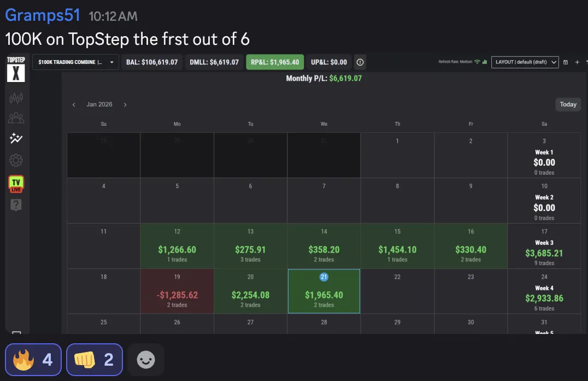Open the help question mark icon
588x381 pixels.
(16, 206)
